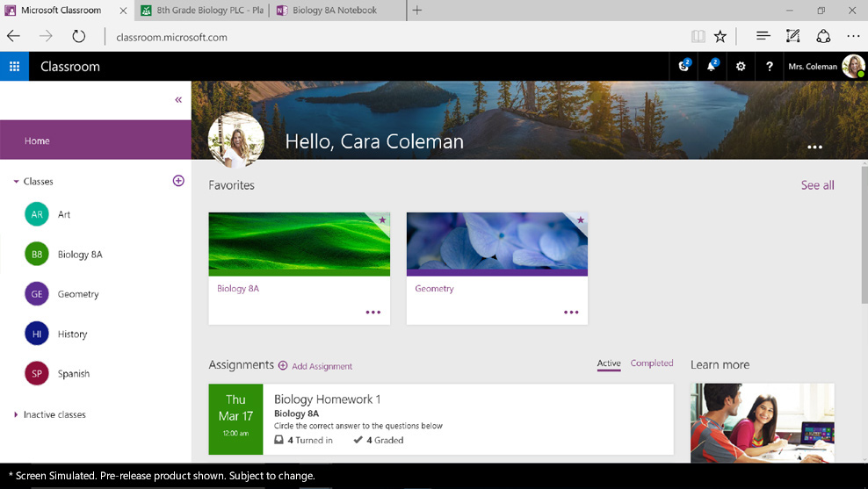The width and height of the screenshot is (868, 489).
Task: Click the Classroom title in header
Action: click(70, 67)
